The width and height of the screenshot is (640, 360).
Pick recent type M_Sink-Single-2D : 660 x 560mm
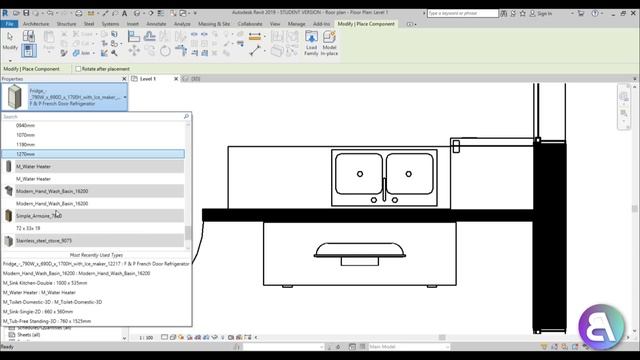coord(38,311)
